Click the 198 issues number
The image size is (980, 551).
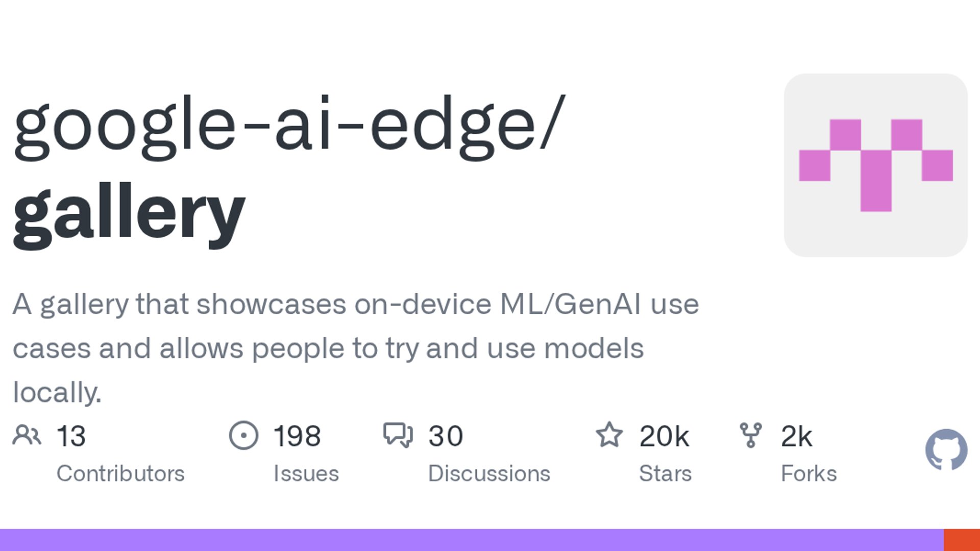tap(297, 436)
